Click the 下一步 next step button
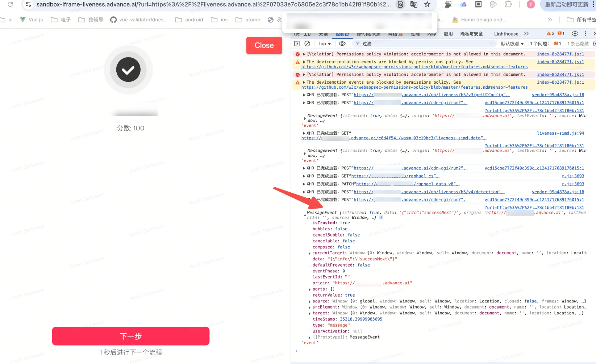 [x=130, y=336]
